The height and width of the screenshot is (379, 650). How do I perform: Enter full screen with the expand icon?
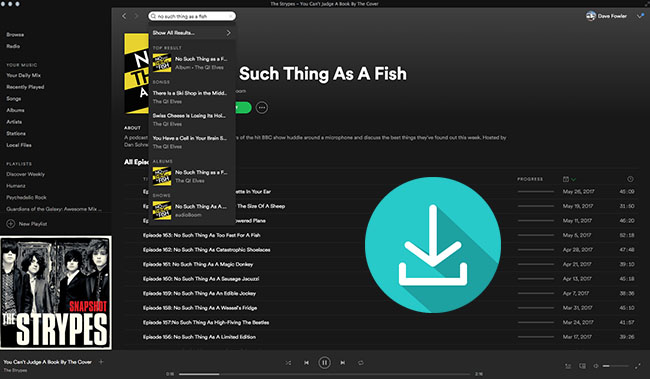point(638,366)
